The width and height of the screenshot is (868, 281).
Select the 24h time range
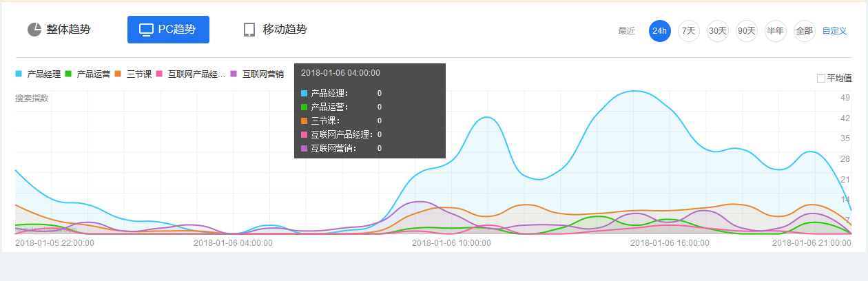pos(659,31)
